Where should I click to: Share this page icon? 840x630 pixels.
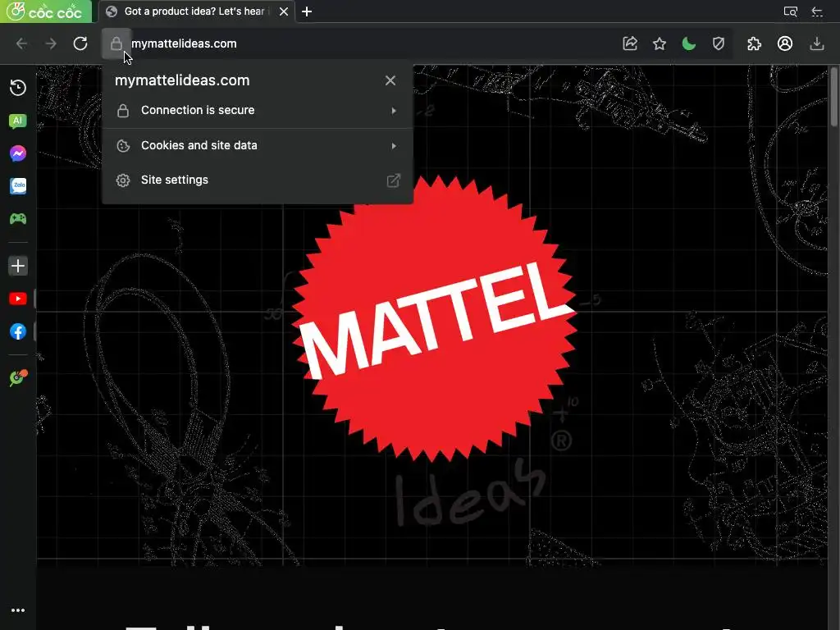coord(630,43)
